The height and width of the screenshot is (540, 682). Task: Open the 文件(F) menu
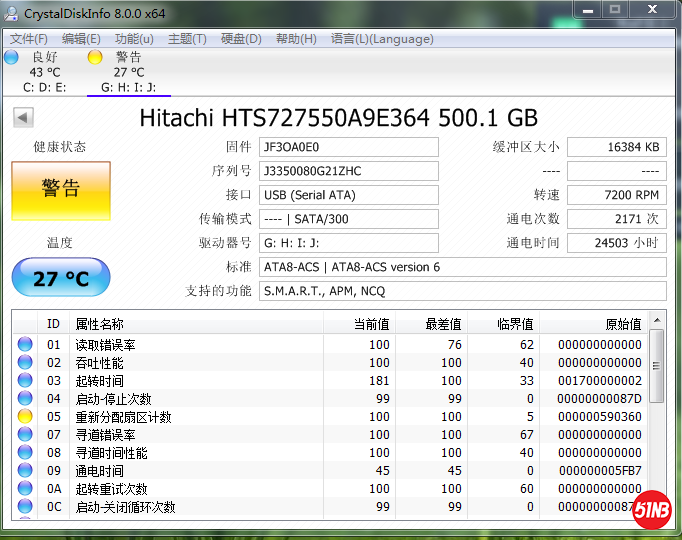[29, 39]
